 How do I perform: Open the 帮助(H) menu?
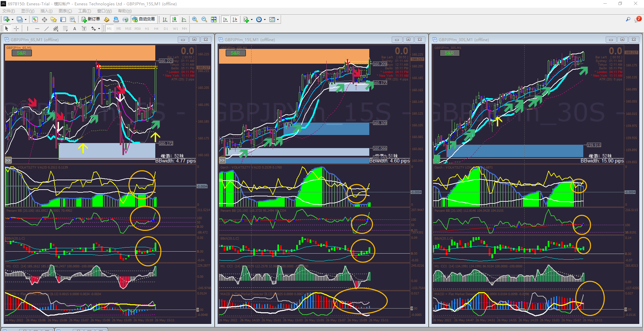125,11
